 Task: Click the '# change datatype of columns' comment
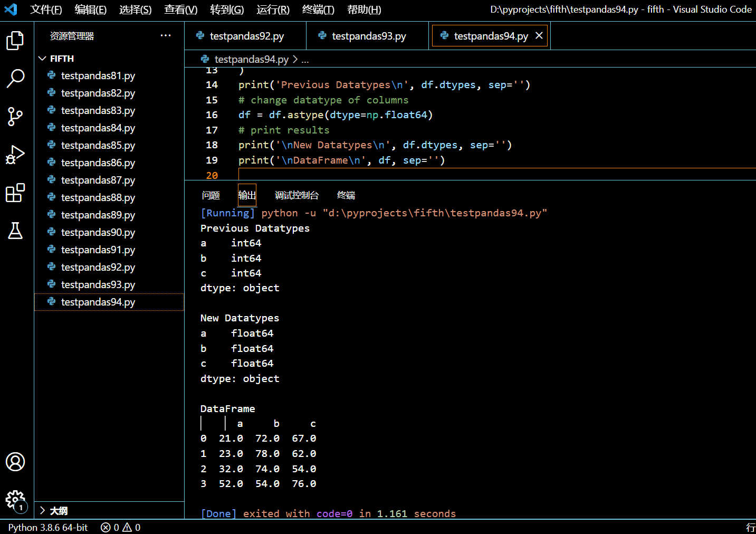[x=323, y=100]
